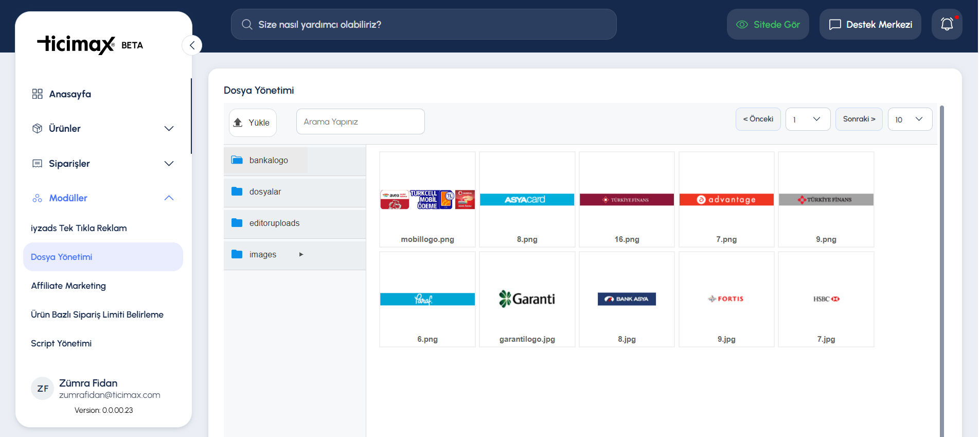Select the garantilogo.jpg thumbnail
This screenshot has width=980, height=437.
(x=527, y=299)
